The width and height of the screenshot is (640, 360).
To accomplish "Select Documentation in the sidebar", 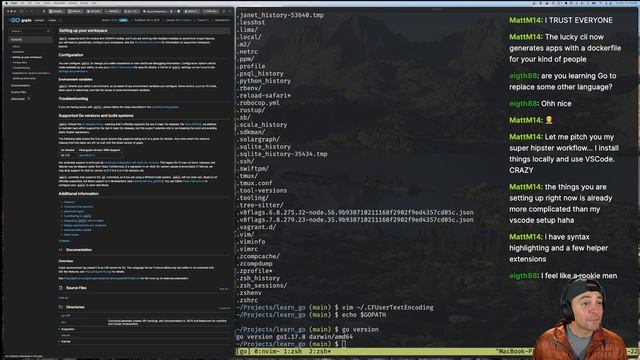I will [20, 85].
